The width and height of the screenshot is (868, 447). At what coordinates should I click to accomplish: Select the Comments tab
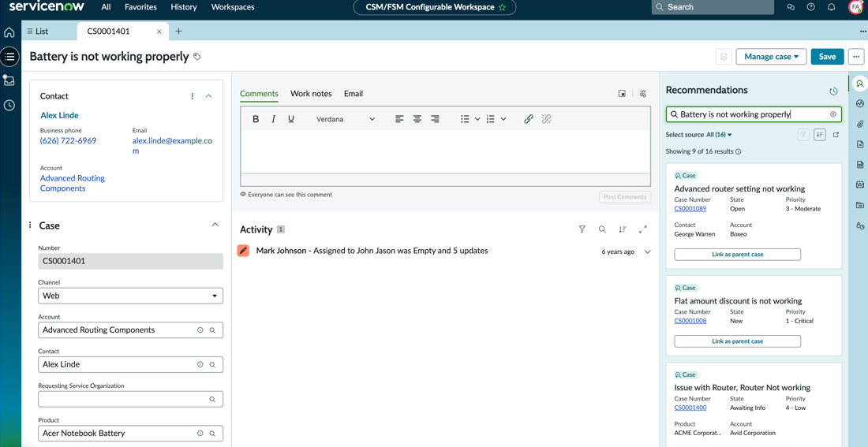pyautogui.click(x=259, y=94)
